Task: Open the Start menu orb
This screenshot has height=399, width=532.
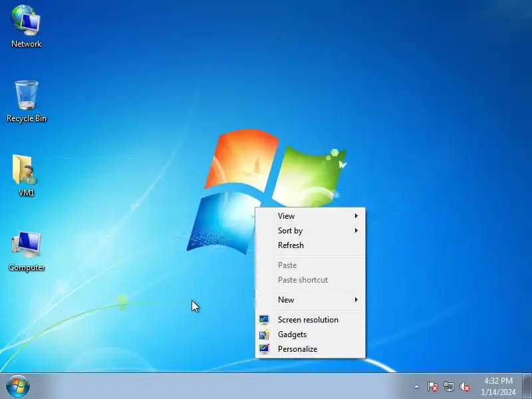Action: coord(18,386)
